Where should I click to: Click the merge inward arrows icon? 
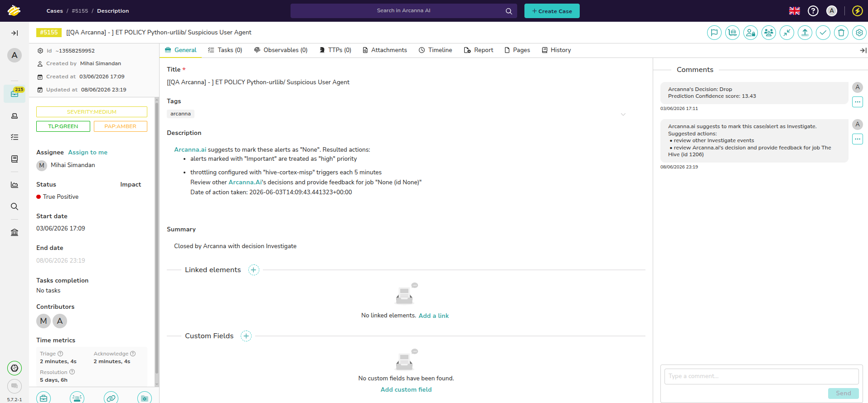tap(787, 33)
